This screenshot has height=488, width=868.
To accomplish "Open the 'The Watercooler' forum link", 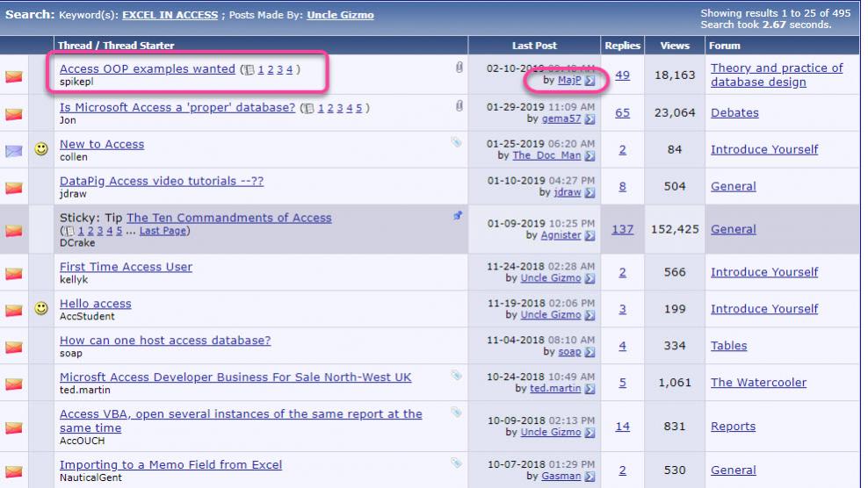I will (758, 383).
